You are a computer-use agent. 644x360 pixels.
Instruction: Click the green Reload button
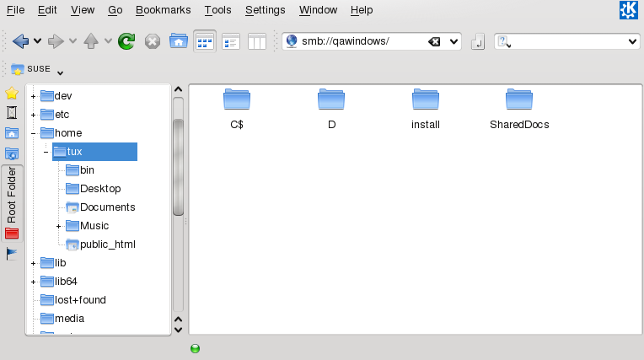(x=126, y=40)
